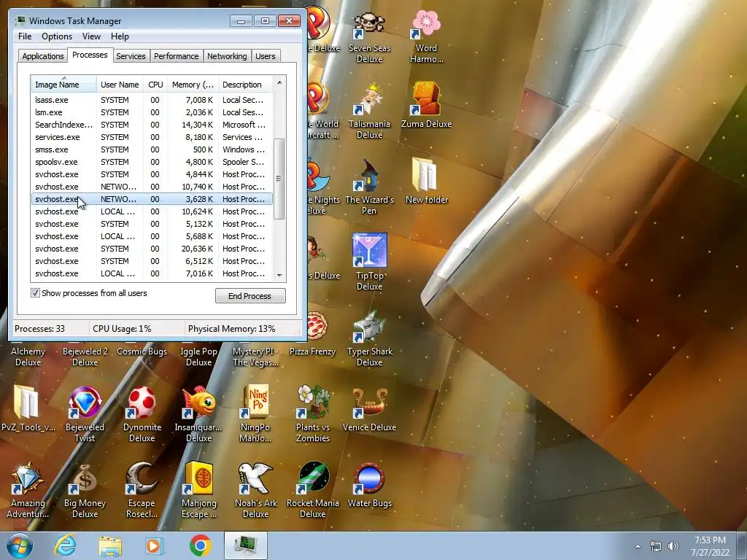Sort by the User Name column header
Viewport: 747px width, 560px height.
pos(120,85)
